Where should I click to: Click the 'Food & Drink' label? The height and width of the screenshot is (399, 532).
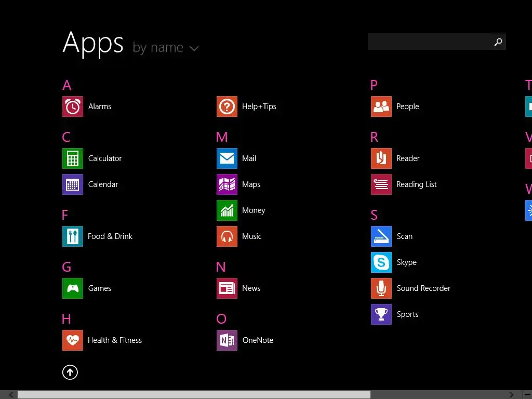tap(110, 236)
